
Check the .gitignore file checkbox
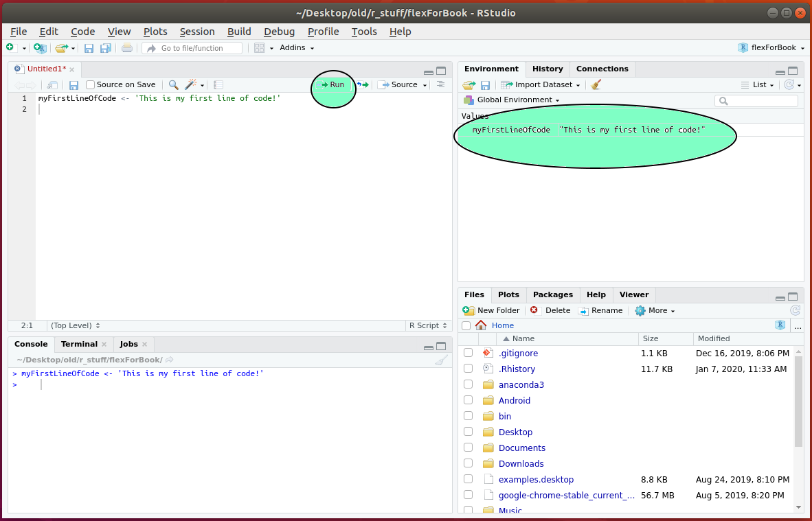(468, 353)
